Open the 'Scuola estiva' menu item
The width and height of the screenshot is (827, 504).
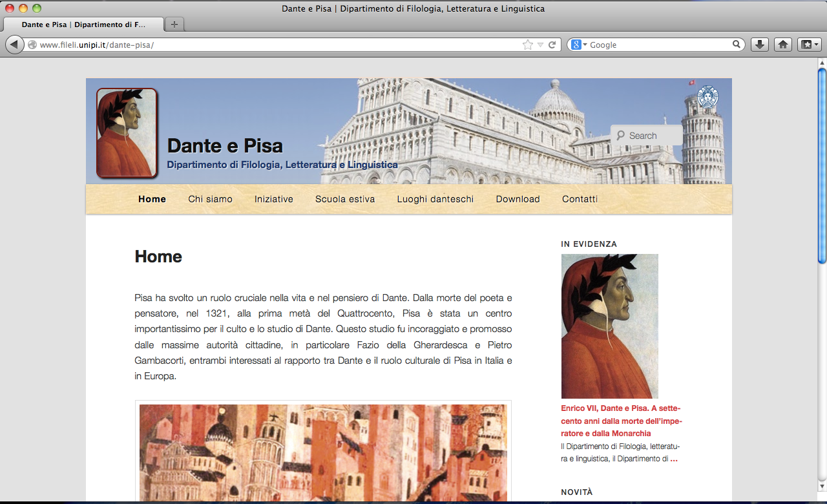[345, 199]
